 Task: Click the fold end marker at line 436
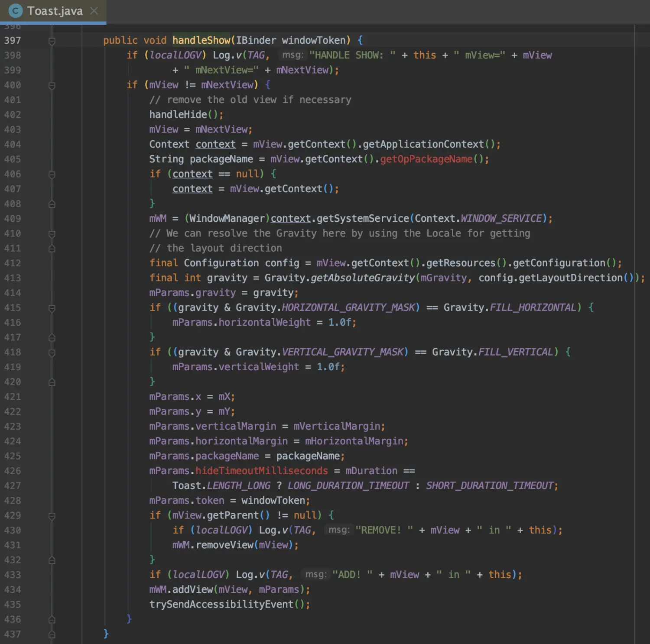click(52, 619)
